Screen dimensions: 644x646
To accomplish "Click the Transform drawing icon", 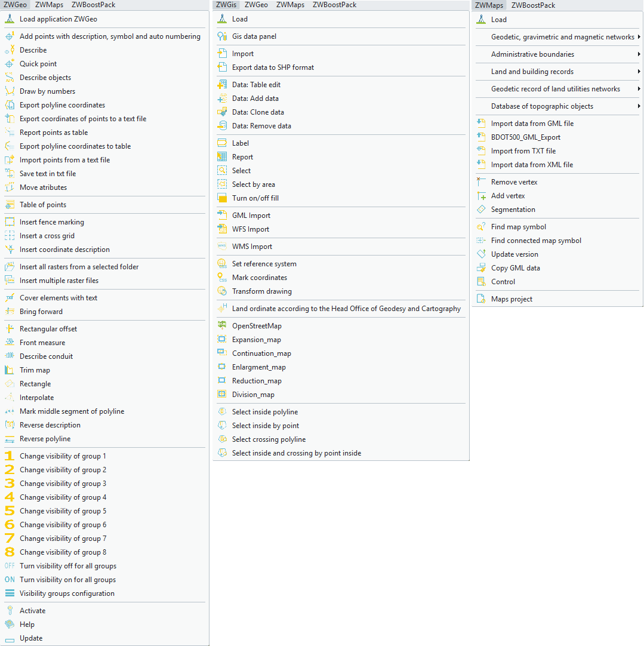I will coord(222,291).
